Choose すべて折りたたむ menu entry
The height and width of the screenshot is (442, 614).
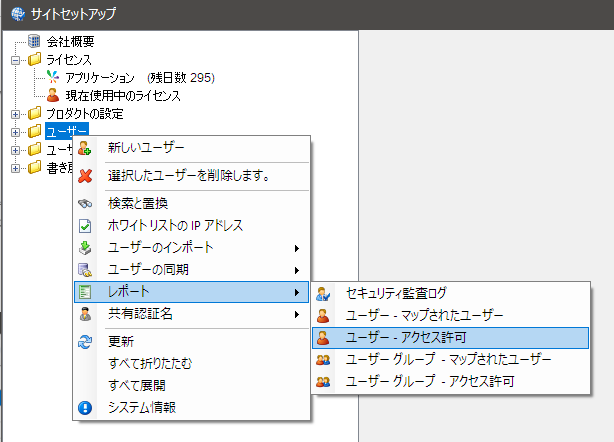pyautogui.click(x=191, y=363)
